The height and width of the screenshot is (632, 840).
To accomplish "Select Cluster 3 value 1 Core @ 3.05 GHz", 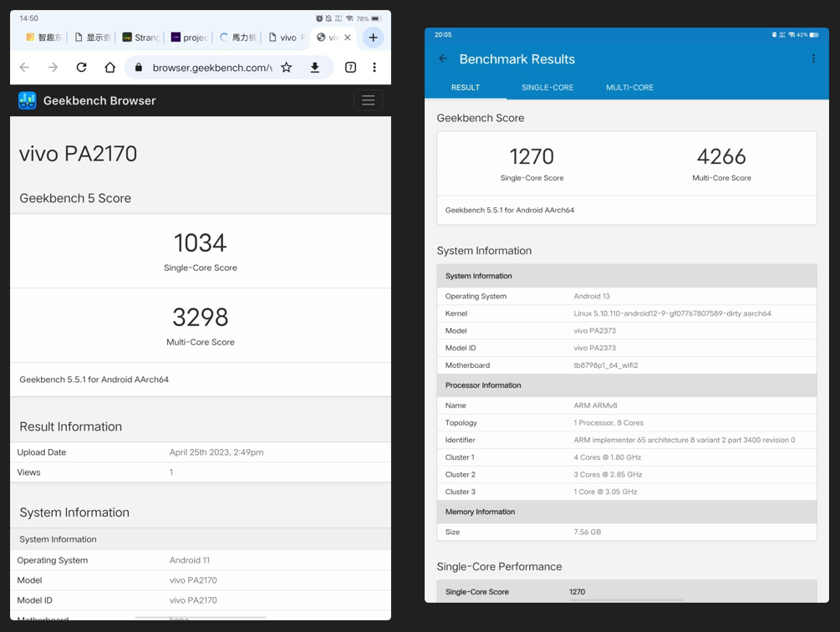I will [x=605, y=492].
